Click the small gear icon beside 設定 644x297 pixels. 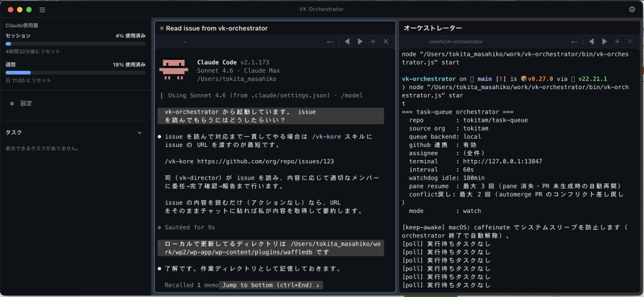tap(11, 104)
